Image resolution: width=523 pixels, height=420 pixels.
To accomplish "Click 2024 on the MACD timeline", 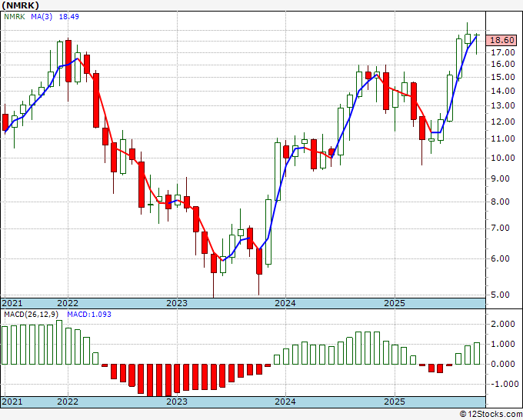I will click(x=285, y=402).
